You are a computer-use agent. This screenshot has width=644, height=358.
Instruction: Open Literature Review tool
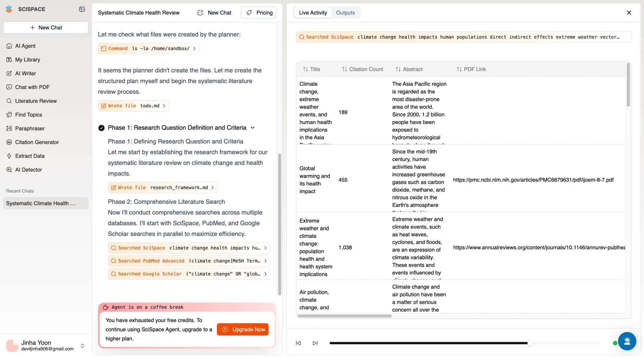46,101
